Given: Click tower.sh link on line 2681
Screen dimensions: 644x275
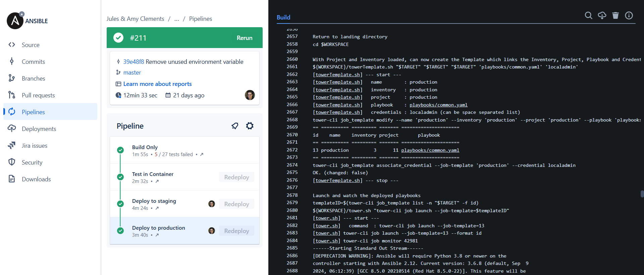Looking at the screenshot, I should pyautogui.click(x=327, y=218).
